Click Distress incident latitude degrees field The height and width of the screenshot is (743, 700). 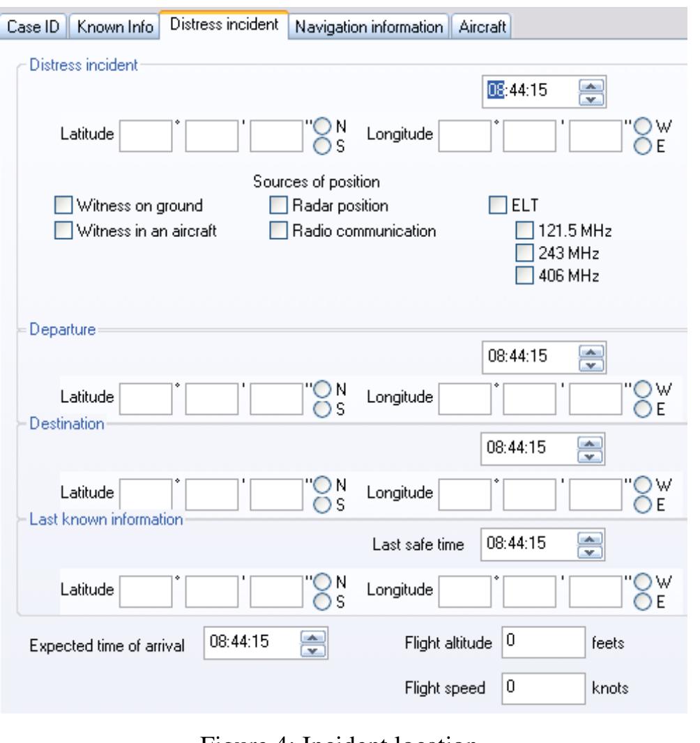pos(146,136)
